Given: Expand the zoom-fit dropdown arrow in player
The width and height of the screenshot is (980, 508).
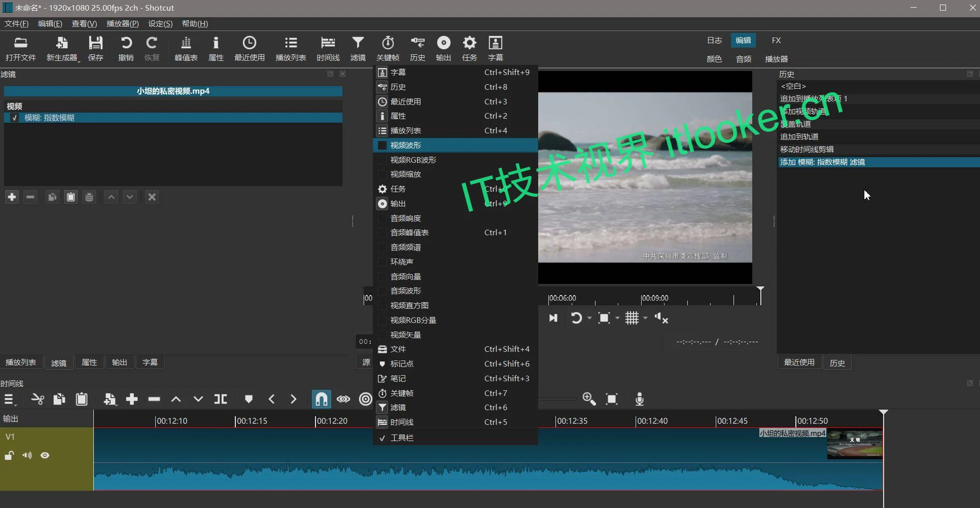Looking at the screenshot, I should pos(617,318).
